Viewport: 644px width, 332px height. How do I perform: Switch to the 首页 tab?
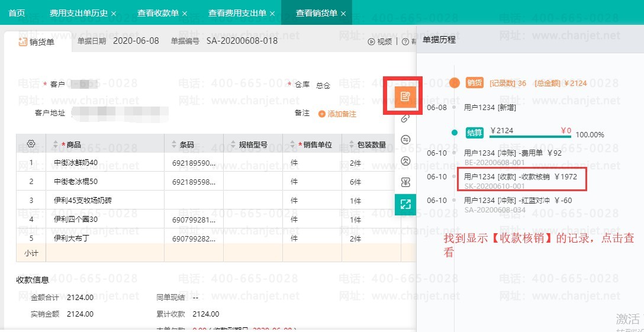[x=17, y=13]
